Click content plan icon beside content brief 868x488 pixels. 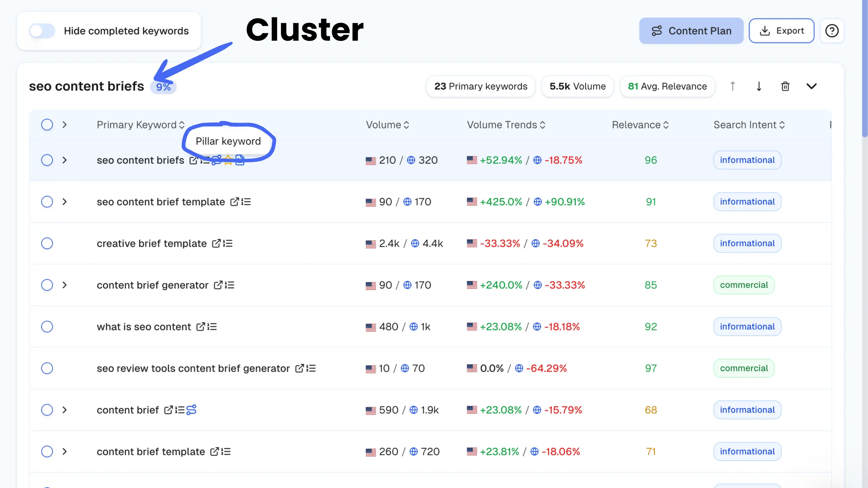coord(191,410)
